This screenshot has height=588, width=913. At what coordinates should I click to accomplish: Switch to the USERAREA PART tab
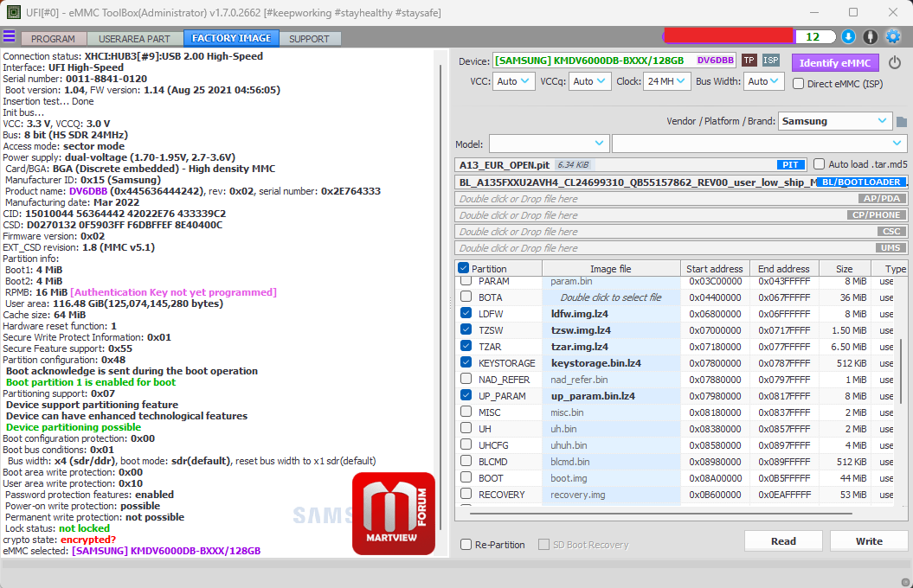(x=134, y=39)
